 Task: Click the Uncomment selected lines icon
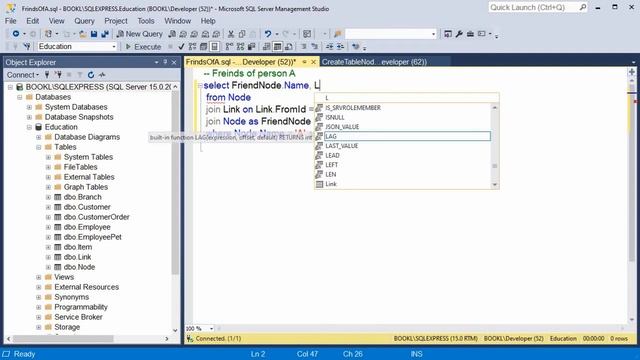(315, 47)
